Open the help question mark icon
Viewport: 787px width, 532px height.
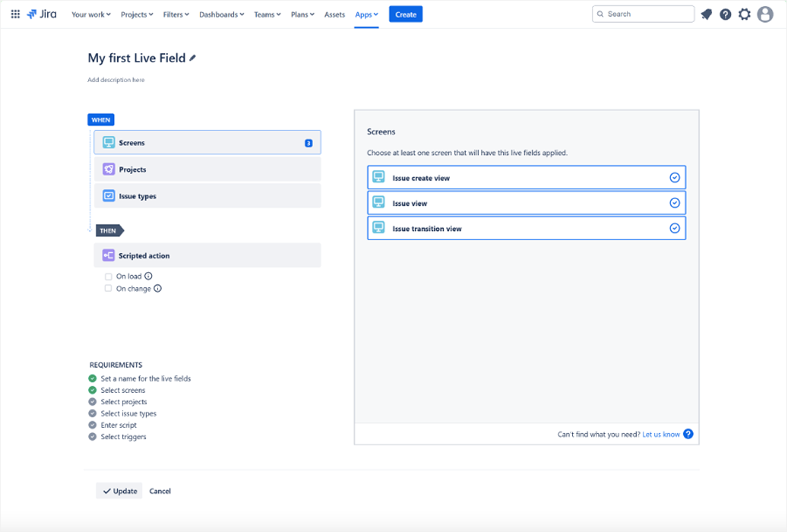click(725, 14)
